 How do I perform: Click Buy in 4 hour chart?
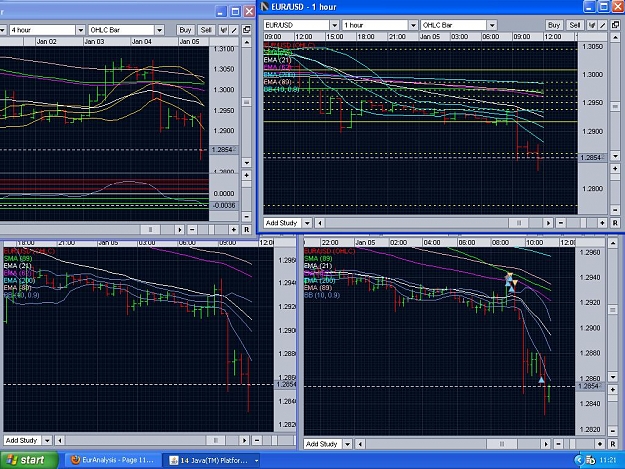click(x=185, y=30)
